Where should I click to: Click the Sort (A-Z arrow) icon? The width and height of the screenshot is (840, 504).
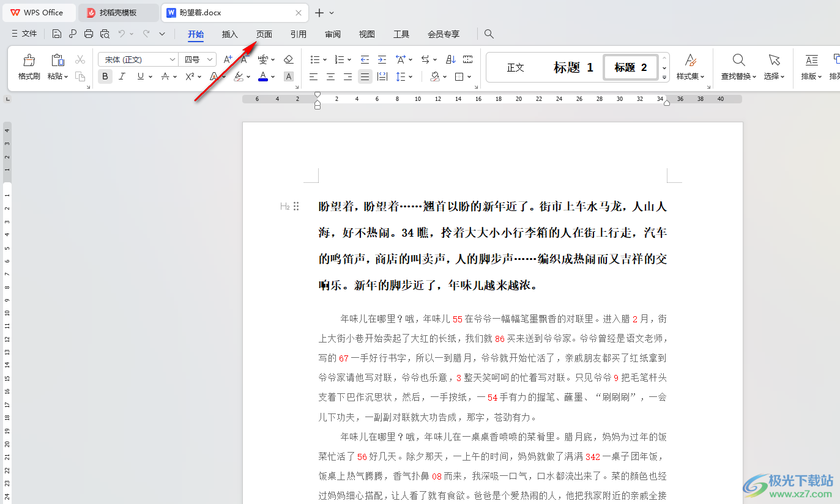(x=451, y=59)
